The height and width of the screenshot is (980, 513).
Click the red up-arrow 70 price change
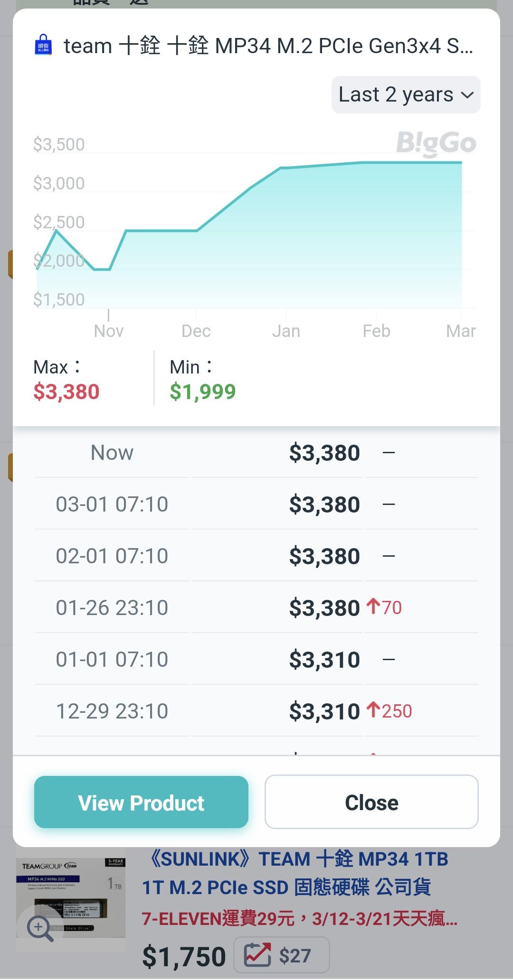tap(384, 607)
